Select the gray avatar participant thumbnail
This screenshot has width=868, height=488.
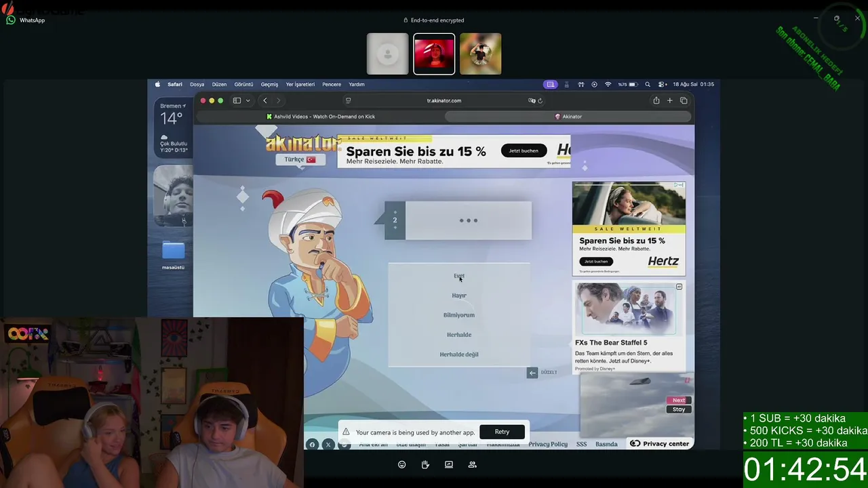coord(388,54)
